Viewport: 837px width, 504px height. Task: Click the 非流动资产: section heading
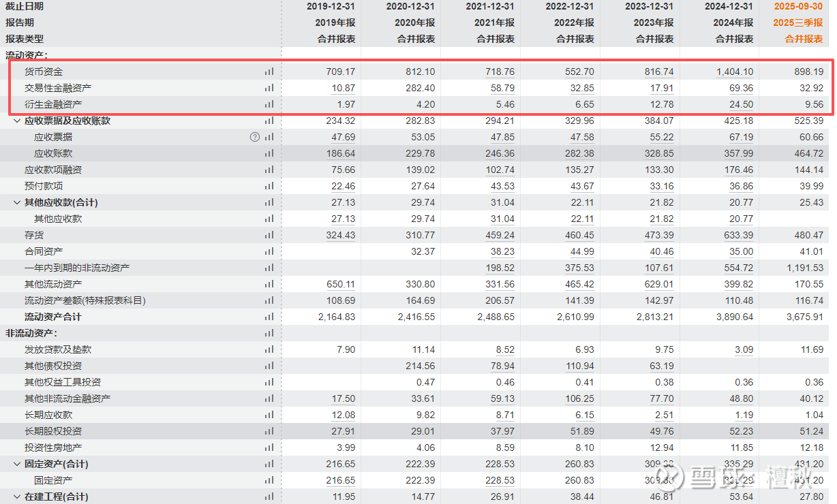(x=31, y=333)
